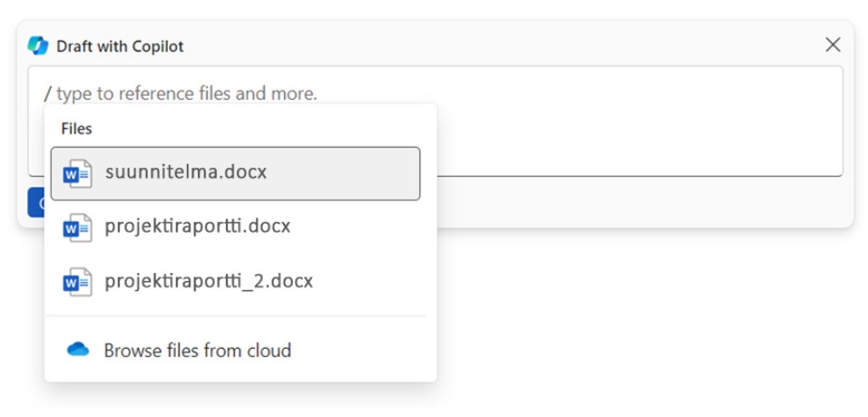Click blank dialog footer beside the file menu
The width and height of the screenshot is (868, 417).
click(x=635, y=201)
